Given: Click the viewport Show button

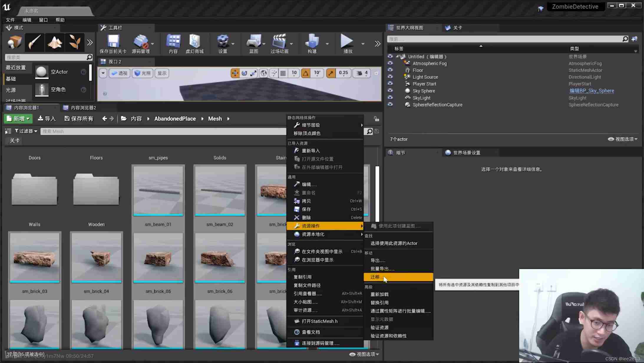Looking at the screenshot, I should (x=162, y=73).
